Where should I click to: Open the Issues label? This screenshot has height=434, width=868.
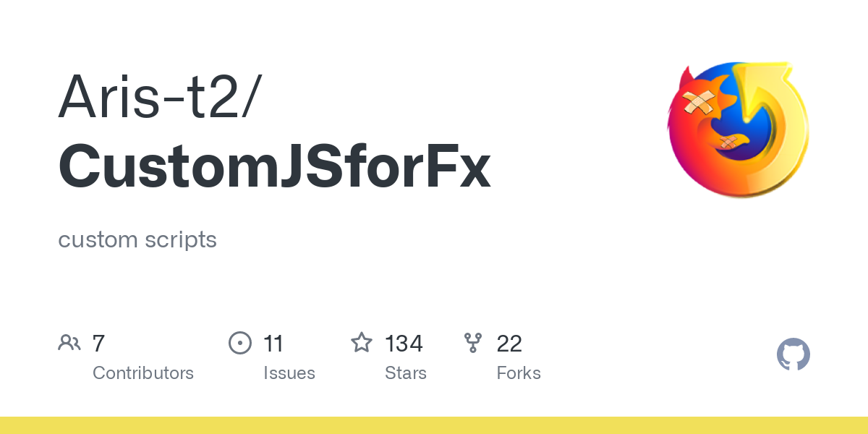(x=289, y=373)
